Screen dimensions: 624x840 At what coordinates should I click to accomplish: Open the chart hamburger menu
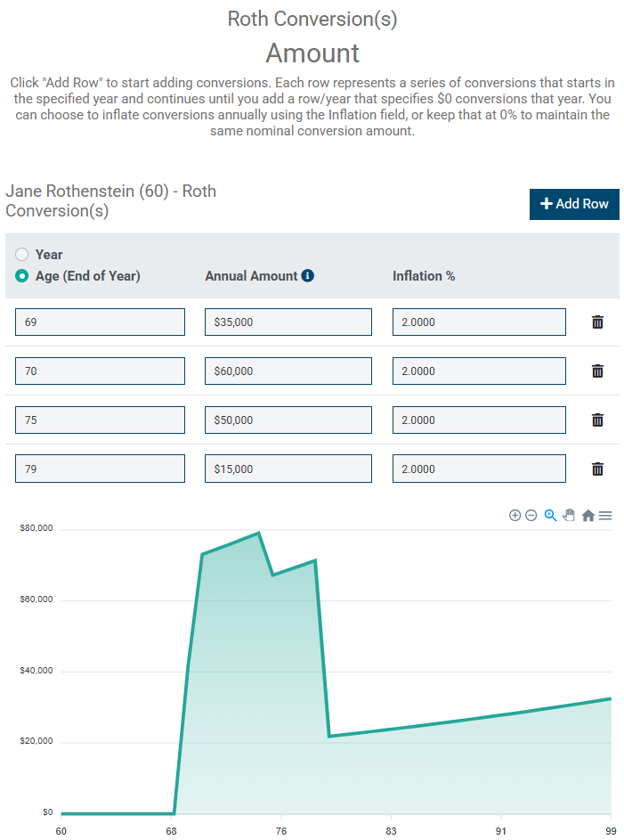point(605,516)
